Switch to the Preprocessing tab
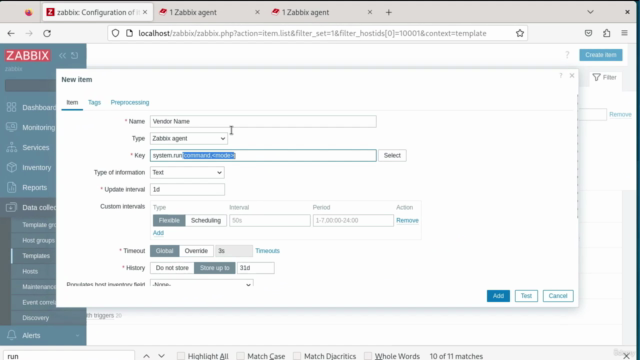The image size is (640, 360). pyautogui.click(x=130, y=102)
